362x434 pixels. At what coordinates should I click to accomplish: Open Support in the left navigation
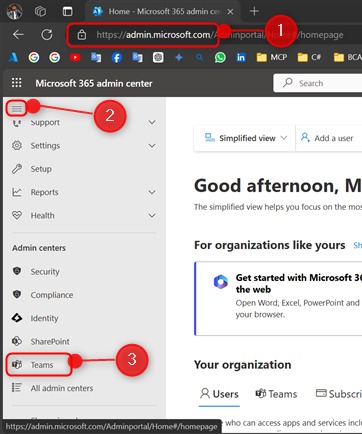pos(84,122)
